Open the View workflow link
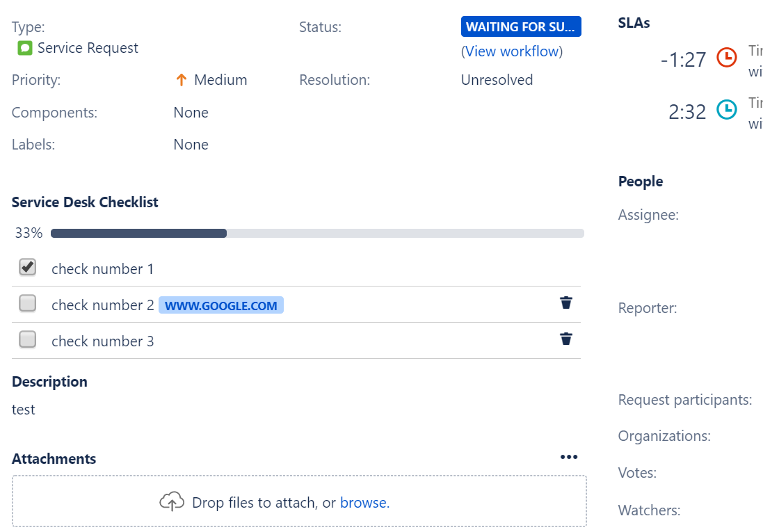 512,51
